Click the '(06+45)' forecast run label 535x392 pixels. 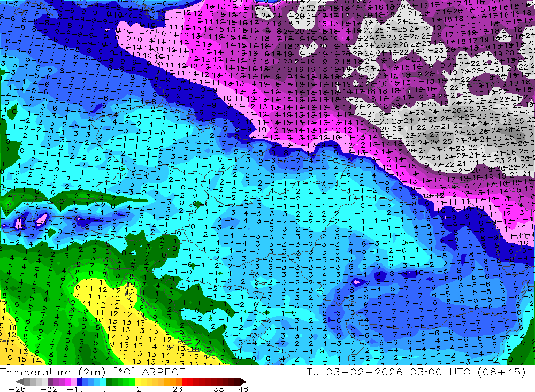pyautogui.click(x=501, y=372)
